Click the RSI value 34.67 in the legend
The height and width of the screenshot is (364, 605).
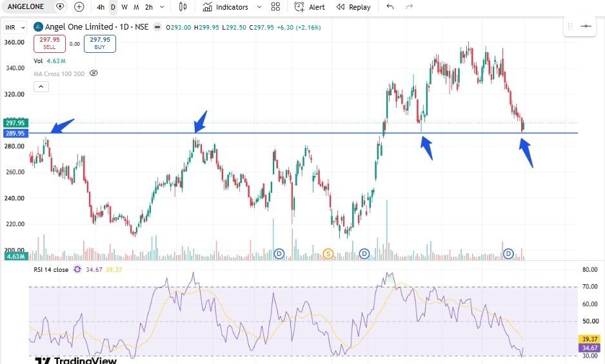point(94,269)
